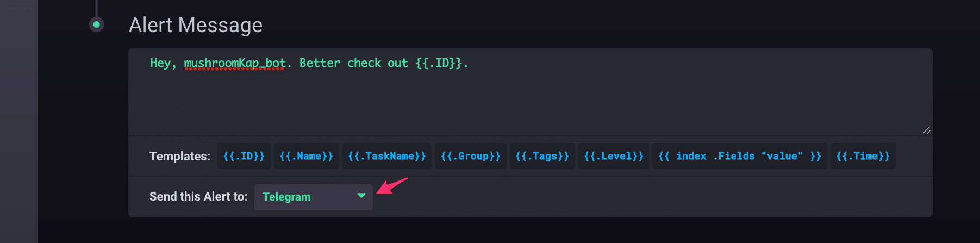
Task: Click inside the alert message text area
Action: pos(530,101)
